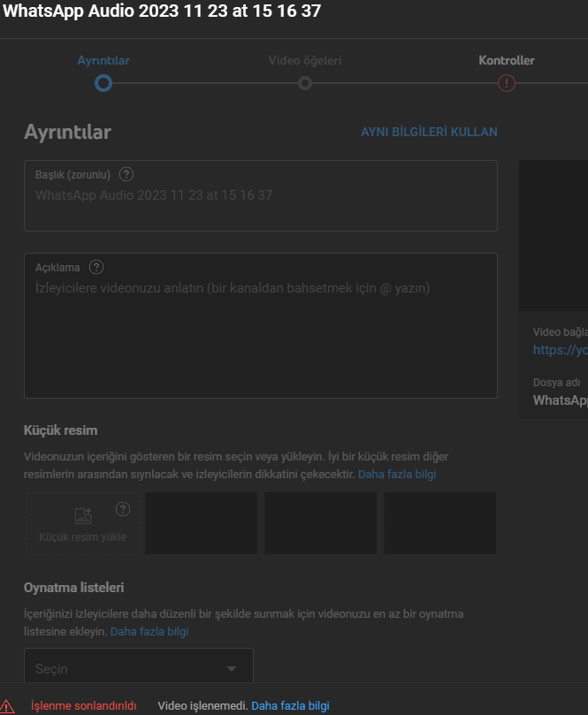This screenshot has height=715, width=588.
Task: Open the video link starting with https://
Action: tap(561, 350)
